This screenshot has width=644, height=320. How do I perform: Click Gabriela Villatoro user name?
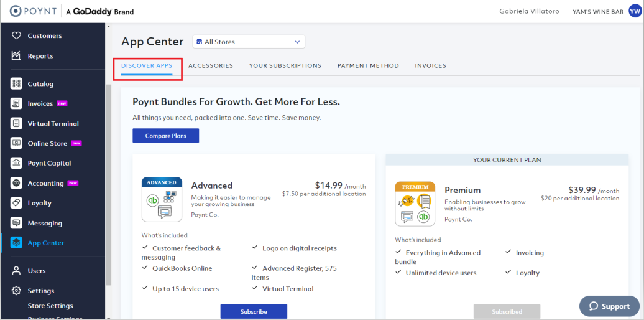pyautogui.click(x=529, y=11)
